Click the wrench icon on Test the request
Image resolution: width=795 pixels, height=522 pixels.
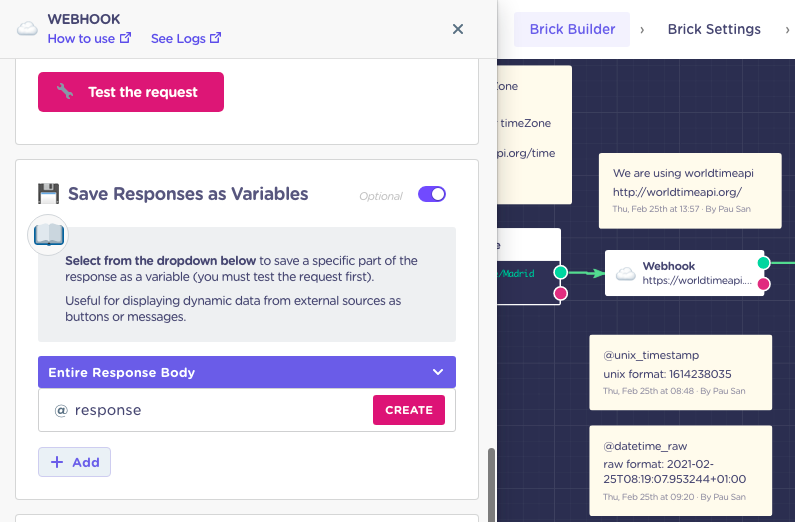pyautogui.click(x=65, y=91)
